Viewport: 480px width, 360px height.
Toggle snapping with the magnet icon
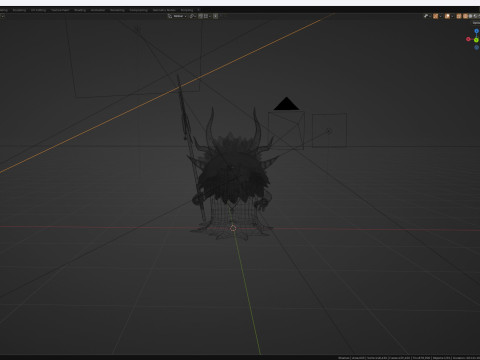pos(200,16)
